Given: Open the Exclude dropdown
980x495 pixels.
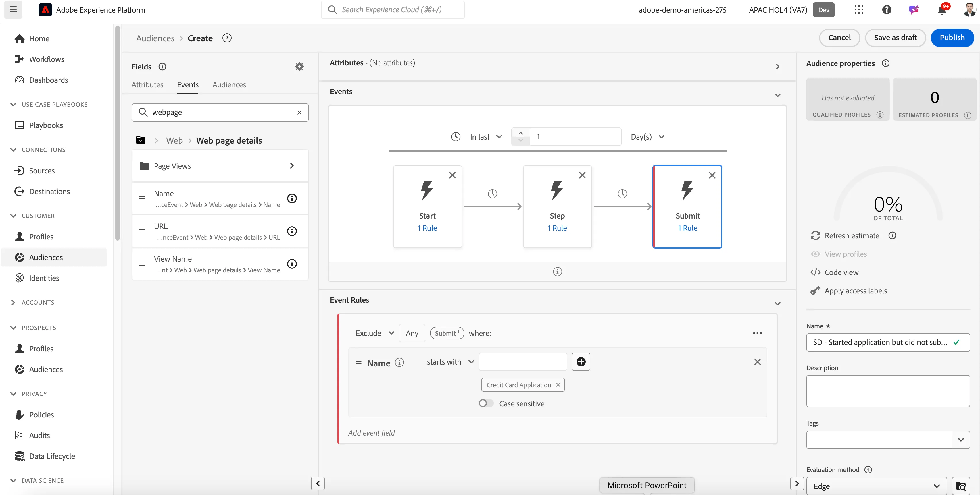Looking at the screenshot, I should (374, 333).
